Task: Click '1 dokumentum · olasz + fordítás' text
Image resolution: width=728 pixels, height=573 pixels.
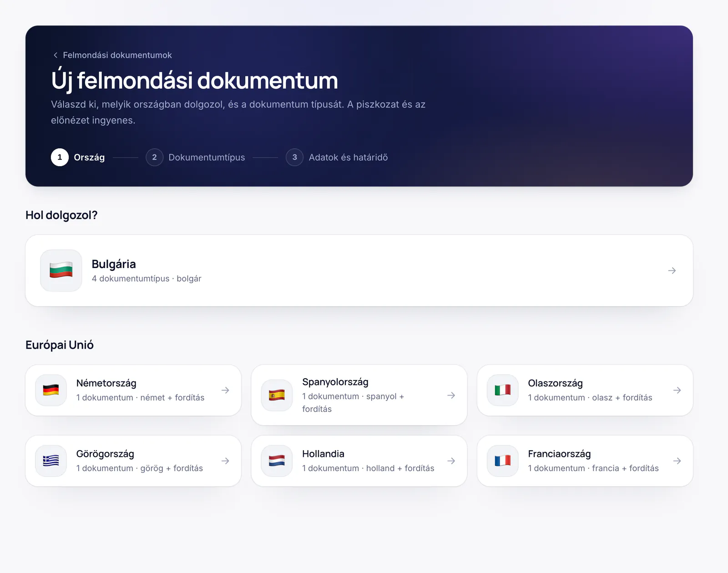Action: click(x=590, y=397)
